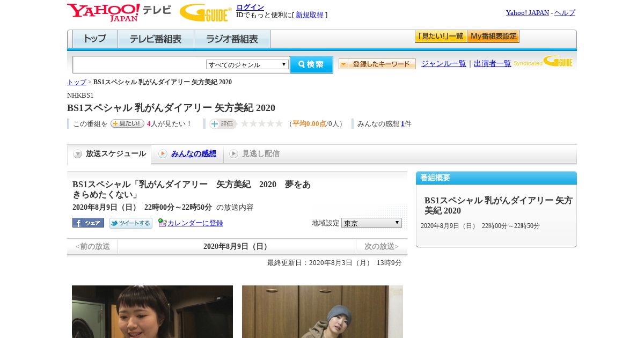The height and width of the screenshot is (338, 644).
Task: Expand the 登録したキーワード dropdown
Action: [377, 64]
